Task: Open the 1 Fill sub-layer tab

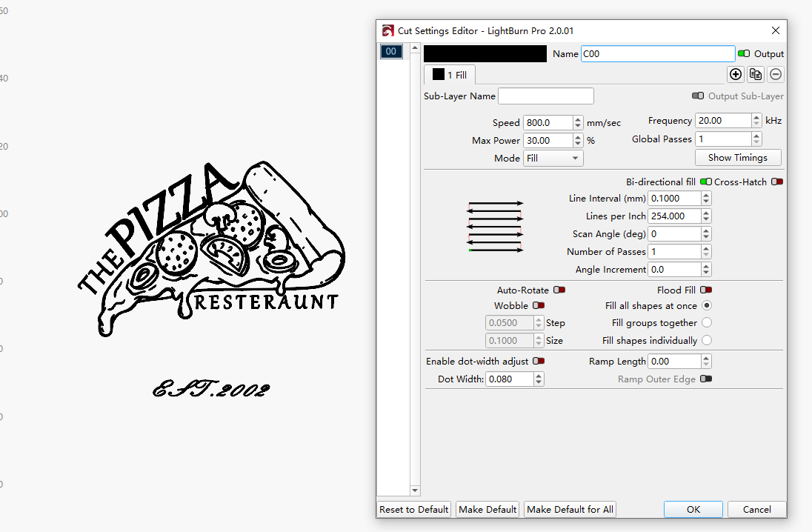Action: (450, 75)
